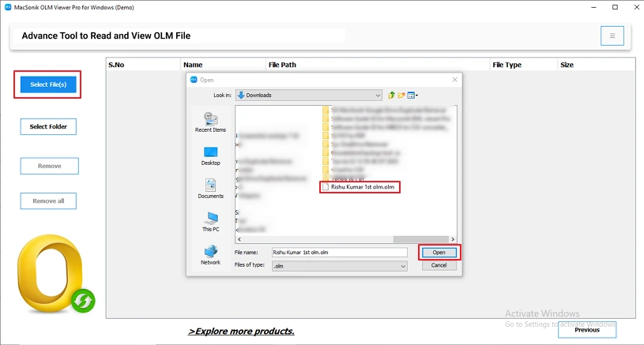The height and width of the screenshot is (345, 644).
Task: Maximize the MacSonik window
Action: 615,7
